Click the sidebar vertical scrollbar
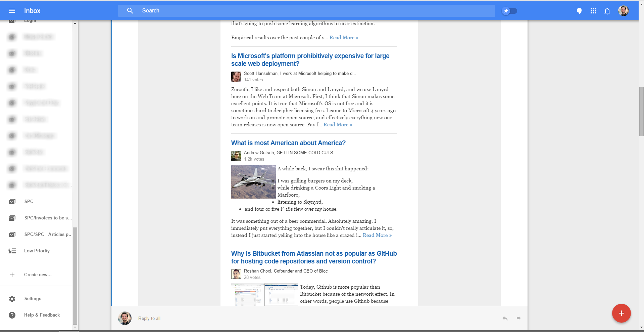The width and height of the screenshot is (644, 332). tap(75, 276)
